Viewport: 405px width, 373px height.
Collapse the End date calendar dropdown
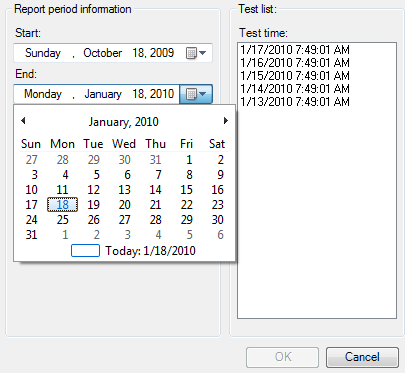coord(196,94)
